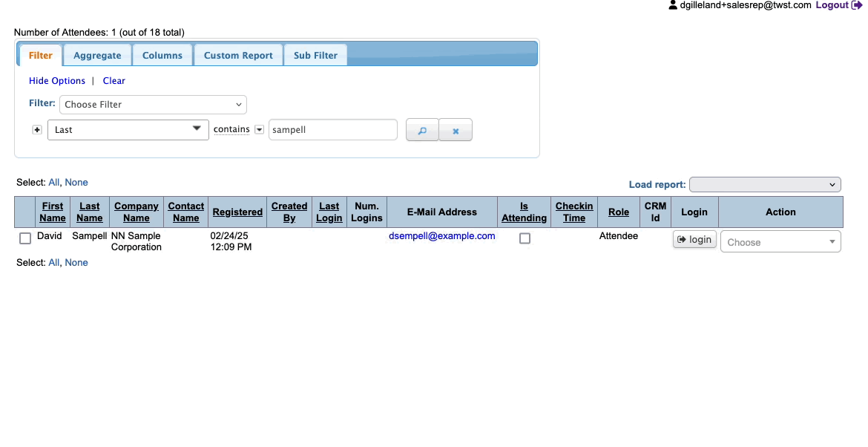The image size is (868, 447).
Task: Sort by Last Name column
Action: 90,212
